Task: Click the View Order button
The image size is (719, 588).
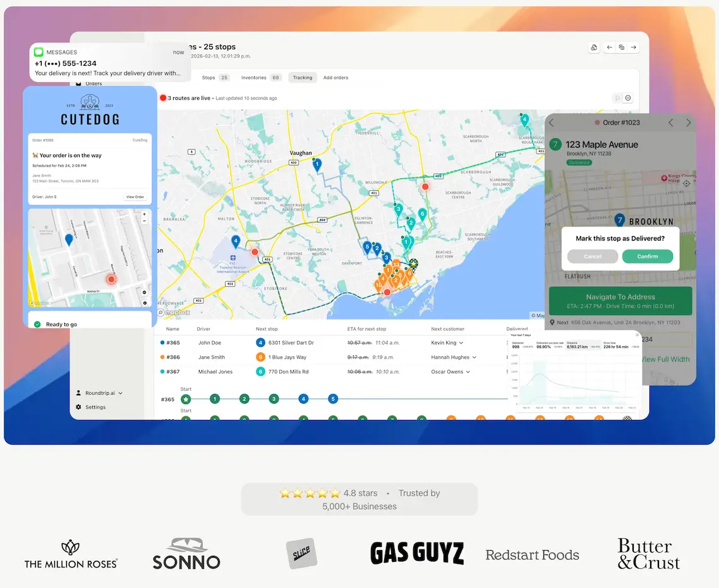Action: click(x=135, y=197)
